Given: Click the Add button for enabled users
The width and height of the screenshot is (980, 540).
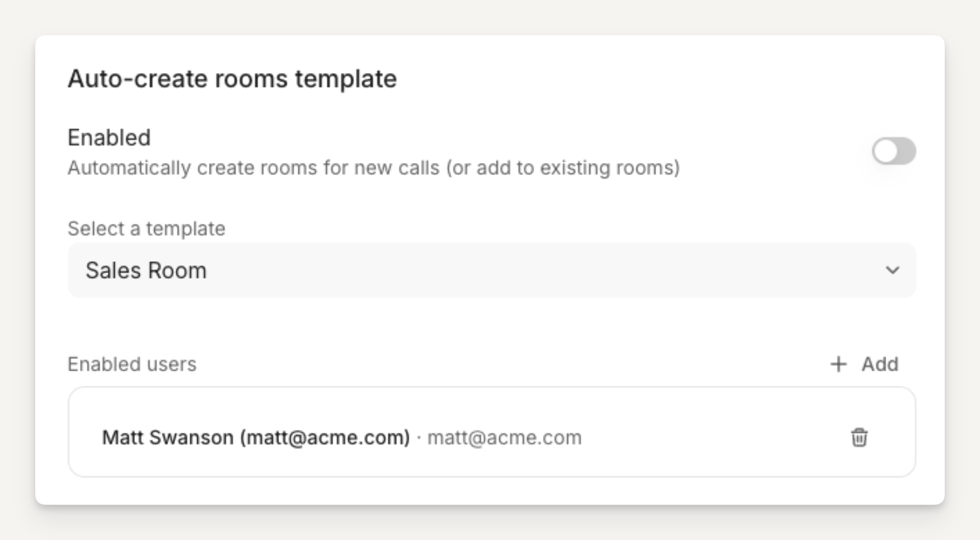Looking at the screenshot, I should click(879, 364).
